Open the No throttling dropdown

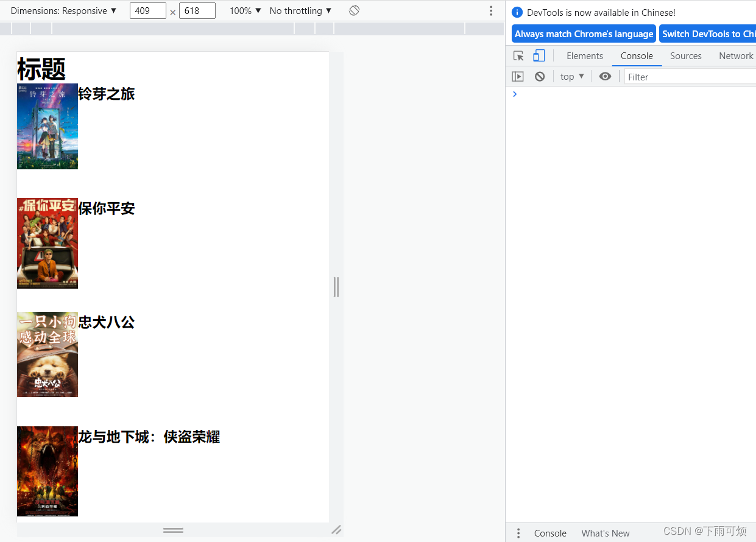pos(301,11)
